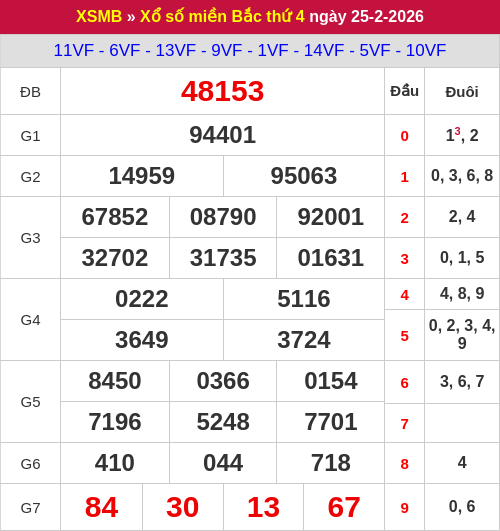The image size is (500, 531).
Task: Click the G4 number 0222
Action: pos(142,299)
